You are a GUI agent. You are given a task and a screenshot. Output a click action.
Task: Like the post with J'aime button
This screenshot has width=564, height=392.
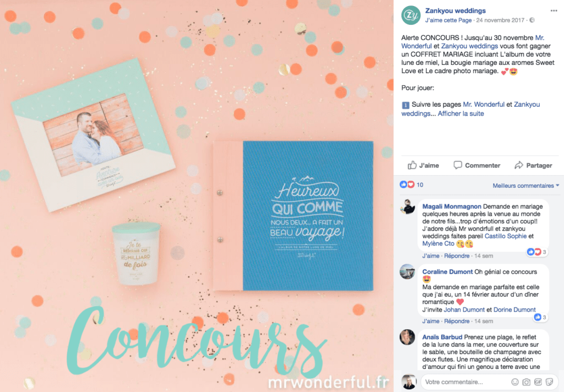(424, 165)
